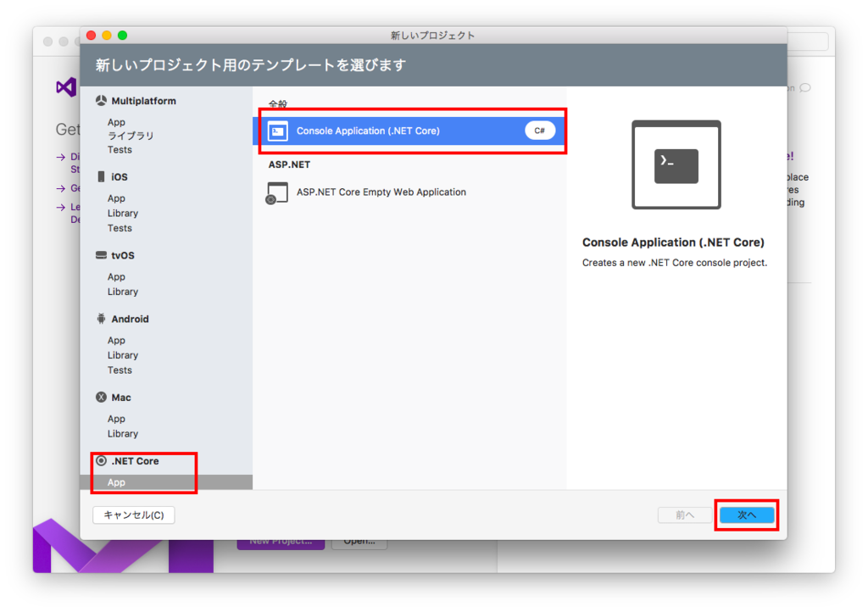
Task: Click the 次へ button
Action: pyautogui.click(x=746, y=515)
